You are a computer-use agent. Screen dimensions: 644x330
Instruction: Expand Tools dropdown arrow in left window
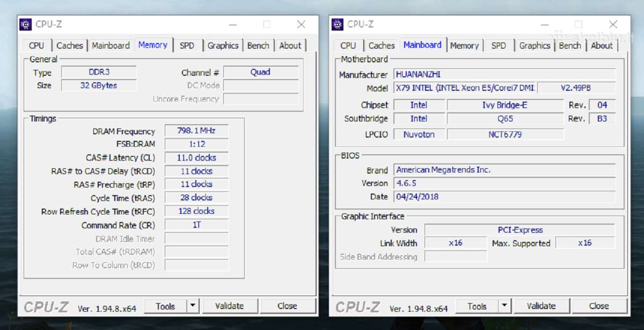pos(193,306)
